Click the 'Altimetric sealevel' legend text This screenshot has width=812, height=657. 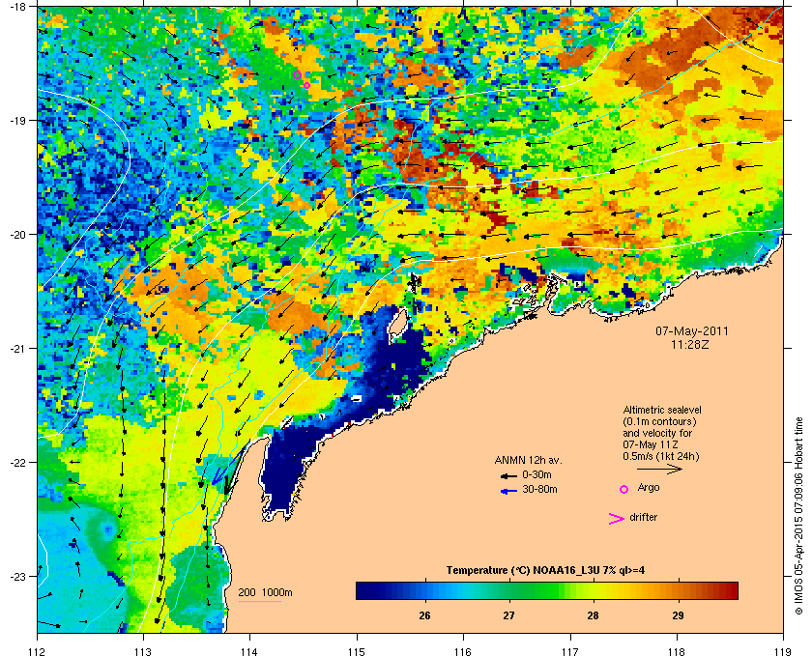point(662,410)
